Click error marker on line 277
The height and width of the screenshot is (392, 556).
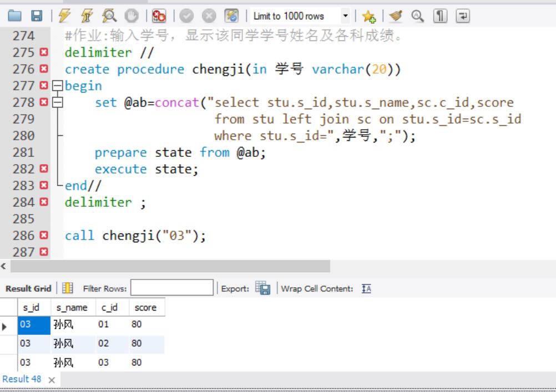point(44,85)
